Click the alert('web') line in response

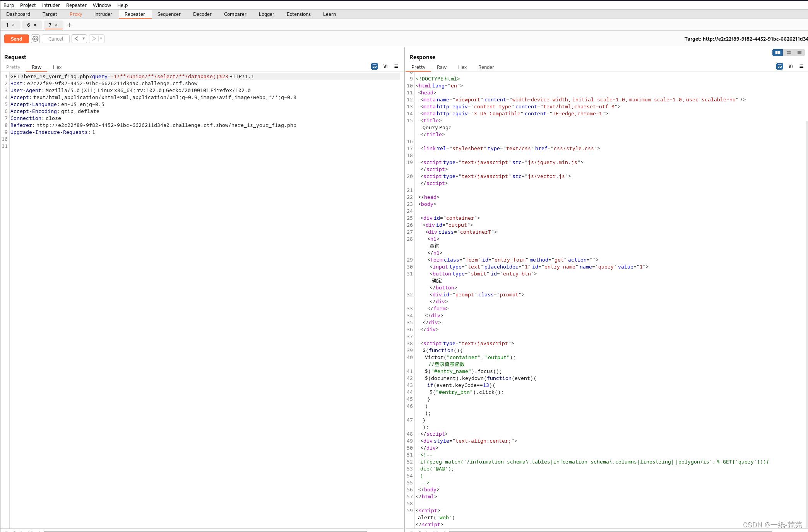coord(437,517)
